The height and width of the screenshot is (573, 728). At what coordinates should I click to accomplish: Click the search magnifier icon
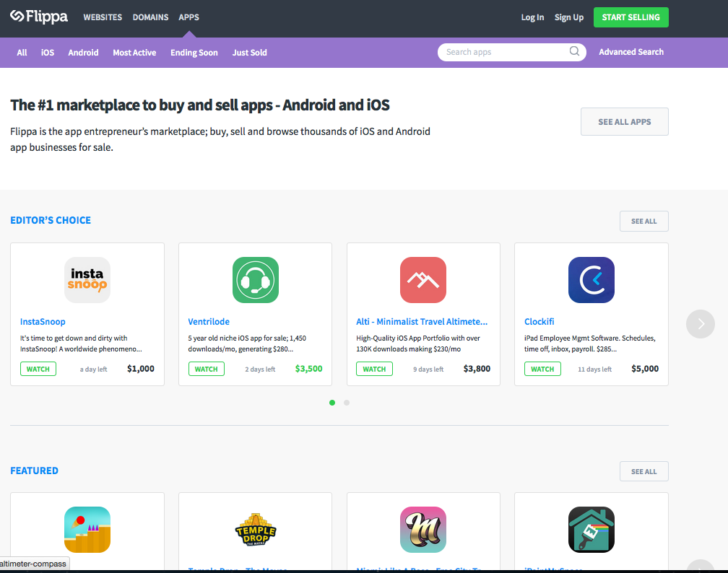[x=574, y=51]
